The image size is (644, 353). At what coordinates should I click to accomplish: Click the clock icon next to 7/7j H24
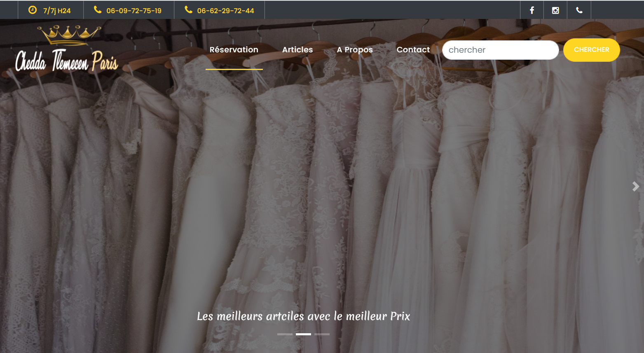coord(33,9)
